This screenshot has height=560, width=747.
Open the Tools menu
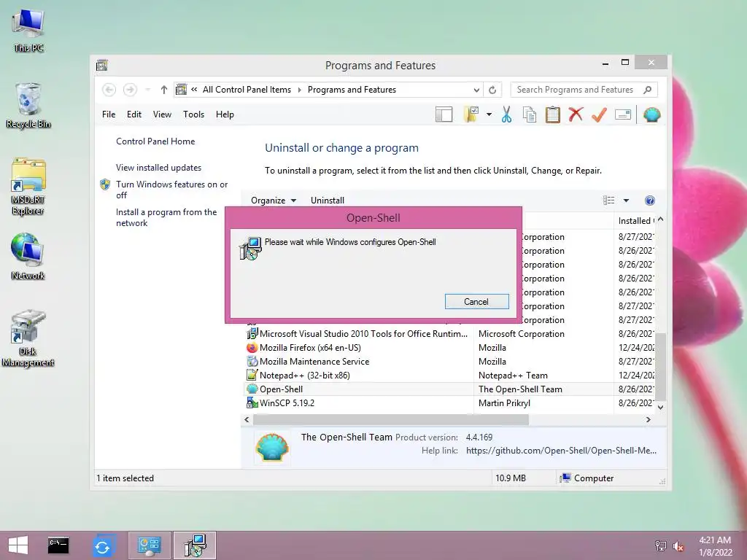pos(193,114)
